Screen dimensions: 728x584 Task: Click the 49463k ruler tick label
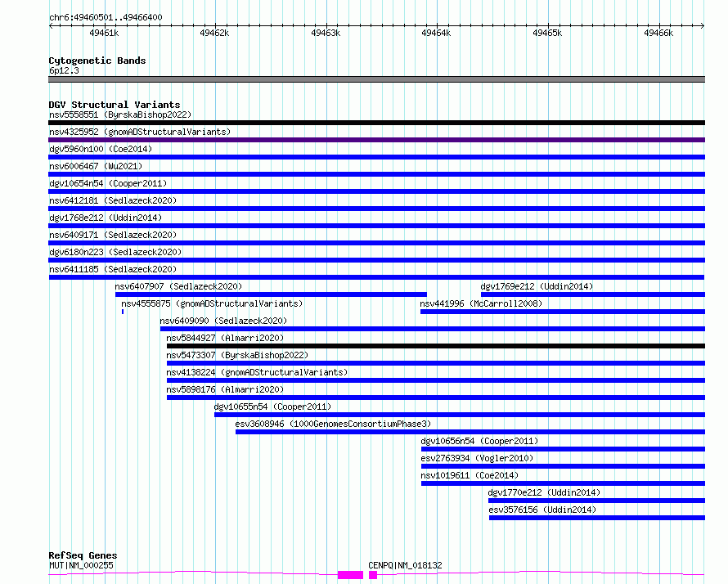(x=326, y=33)
